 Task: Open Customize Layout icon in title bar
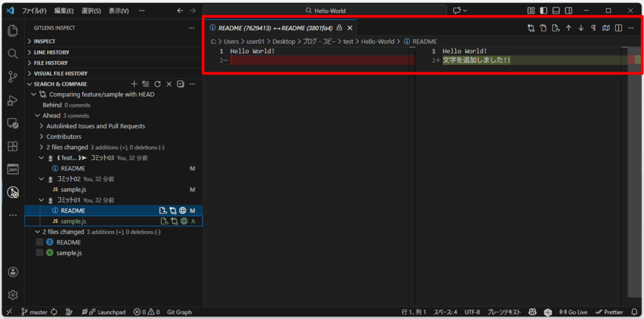[x=531, y=11]
